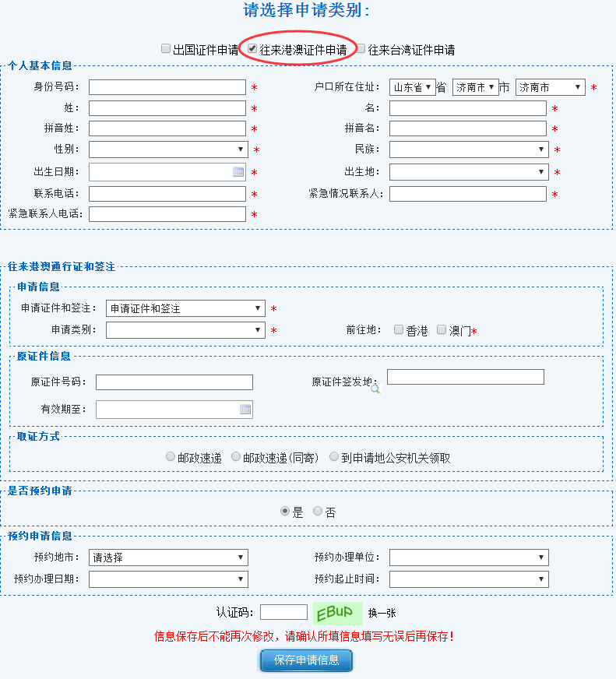Screen dimensions: 616x679
Task: Check the 香港 destination checkbox
Action: pyautogui.click(x=399, y=329)
